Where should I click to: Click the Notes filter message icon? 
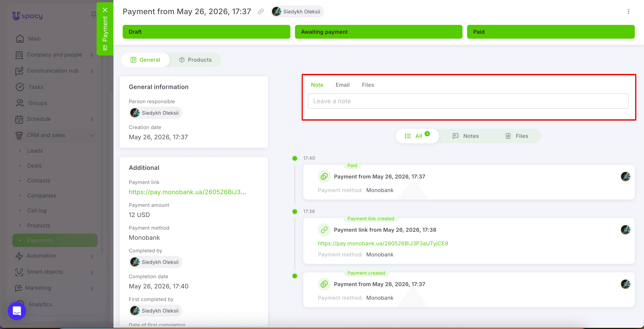pos(456,136)
